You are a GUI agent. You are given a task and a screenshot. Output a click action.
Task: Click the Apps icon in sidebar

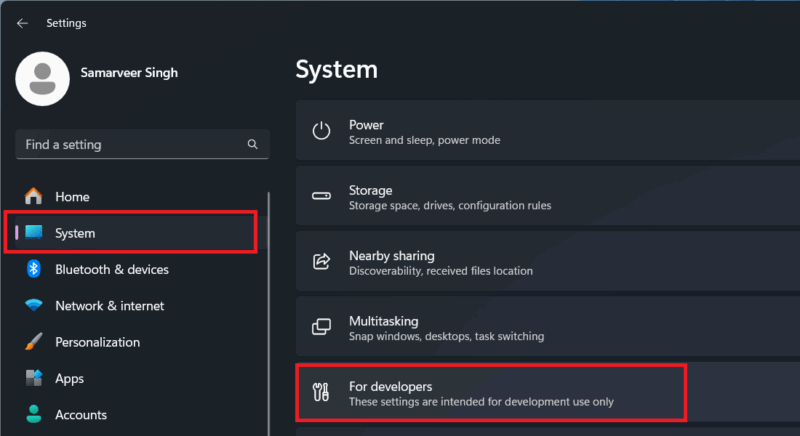34,378
